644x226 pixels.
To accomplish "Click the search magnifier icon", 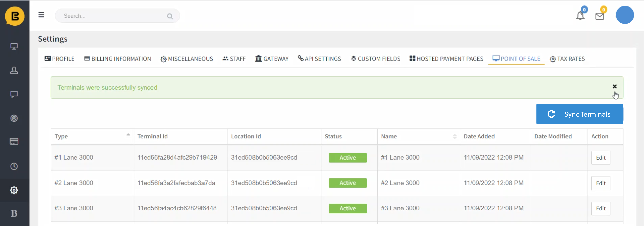I will click(170, 16).
